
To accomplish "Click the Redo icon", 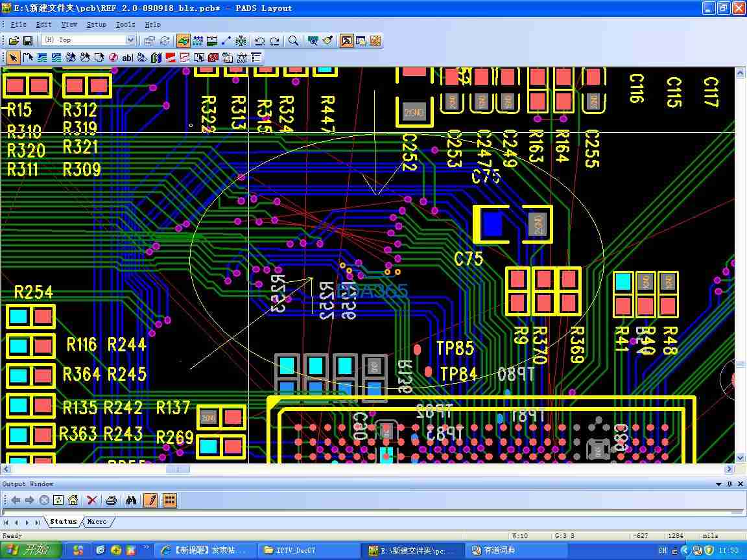I will tap(274, 41).
